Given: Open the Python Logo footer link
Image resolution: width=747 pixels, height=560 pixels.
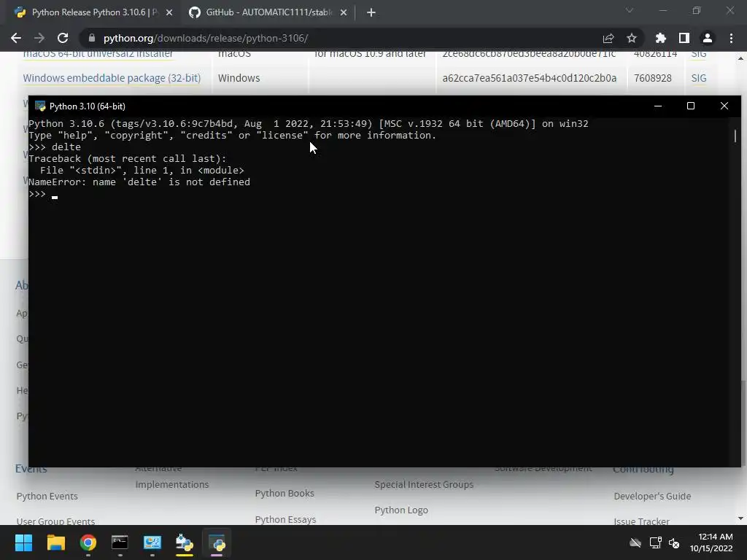Looking at the screenshot, I should pos(401,510).
